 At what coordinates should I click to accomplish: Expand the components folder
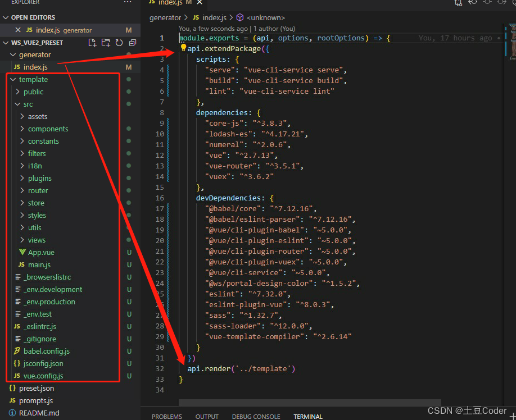pyautogui.click(x=22, y=129)
